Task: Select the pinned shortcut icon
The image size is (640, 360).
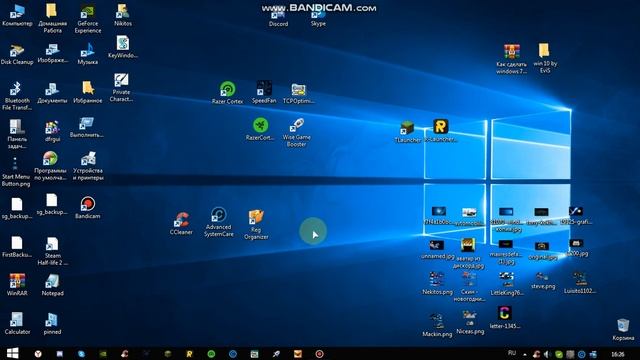Action: (x=52, y=324)
